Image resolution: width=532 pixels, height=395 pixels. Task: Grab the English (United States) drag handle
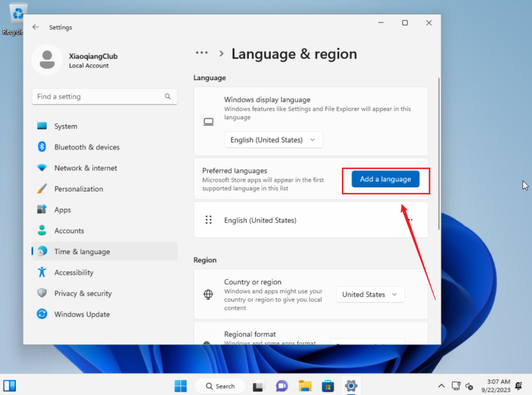[208, 220]
